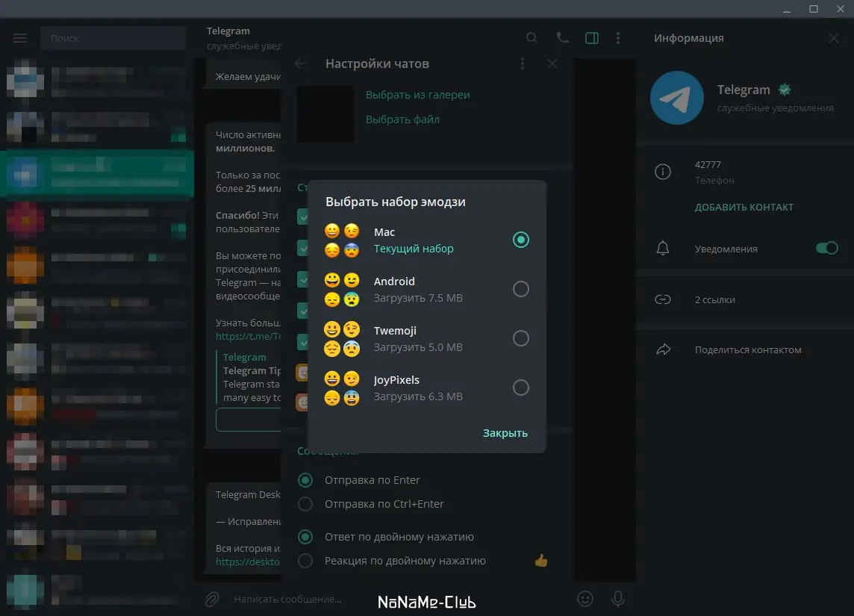Open 2 ссылки shared links
The width and height of the screenshot is (854, 616).
tap(714, 299)
